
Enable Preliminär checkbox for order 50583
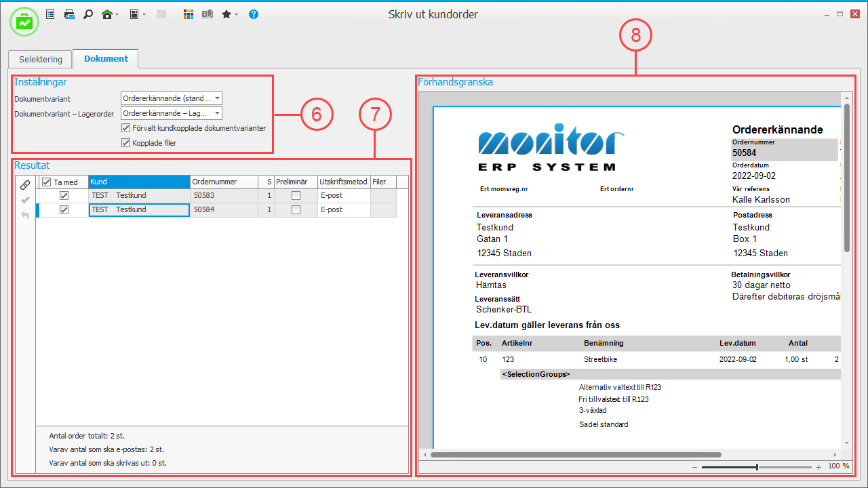pyautogui.click(x=296, y=195)
